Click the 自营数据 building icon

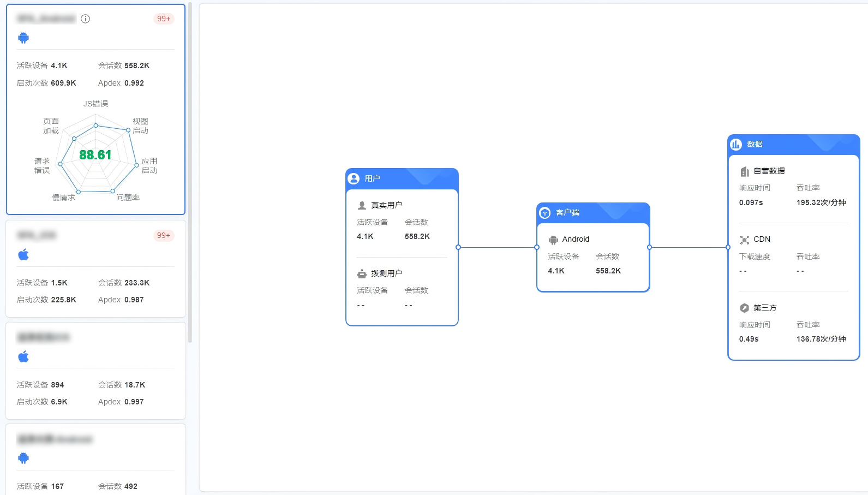744,171
